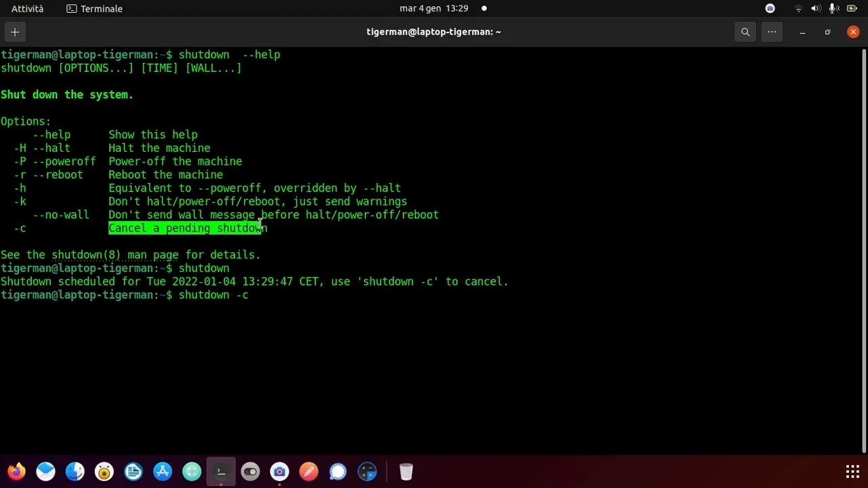Launch Firefox from the dock
The image size is (868, 488).
pyautogui.click(x=16, y=472)
